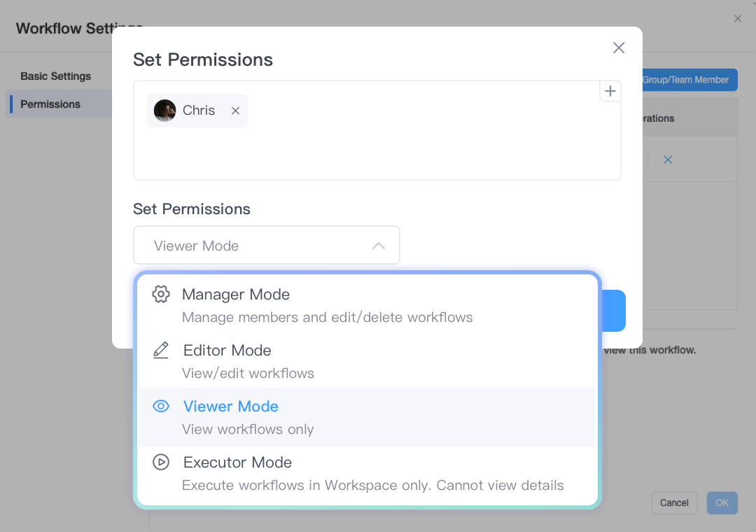The height and width of the screenshot is (532, 756).
Task: Click the Group/Team Member button
Action: 687,80
